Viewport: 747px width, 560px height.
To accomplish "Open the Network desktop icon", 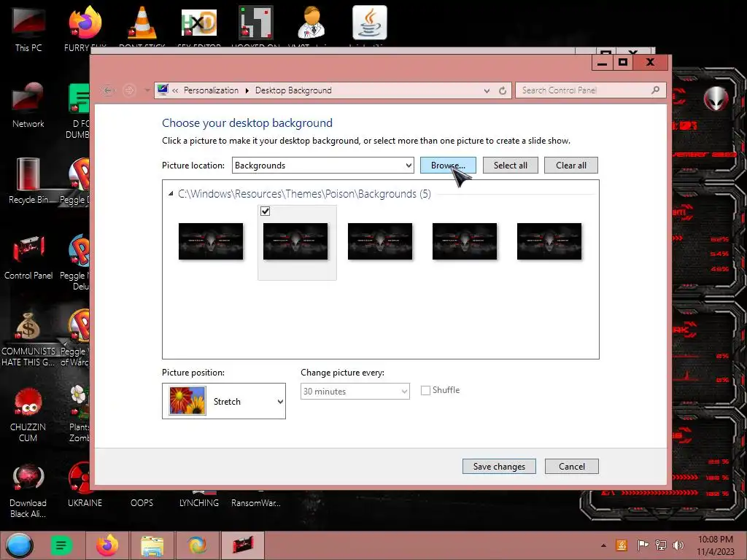I will tap(28, 105).
